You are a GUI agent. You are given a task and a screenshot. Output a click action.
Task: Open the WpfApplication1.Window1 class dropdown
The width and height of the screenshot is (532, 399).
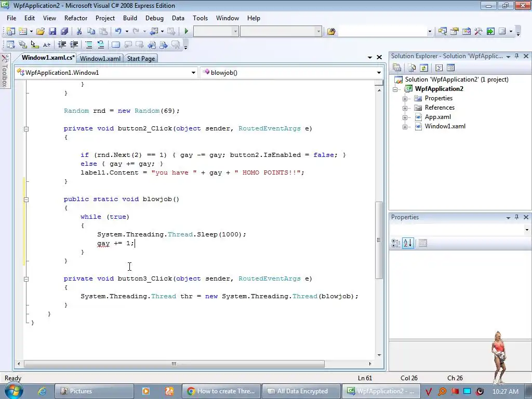pos(193,73)
